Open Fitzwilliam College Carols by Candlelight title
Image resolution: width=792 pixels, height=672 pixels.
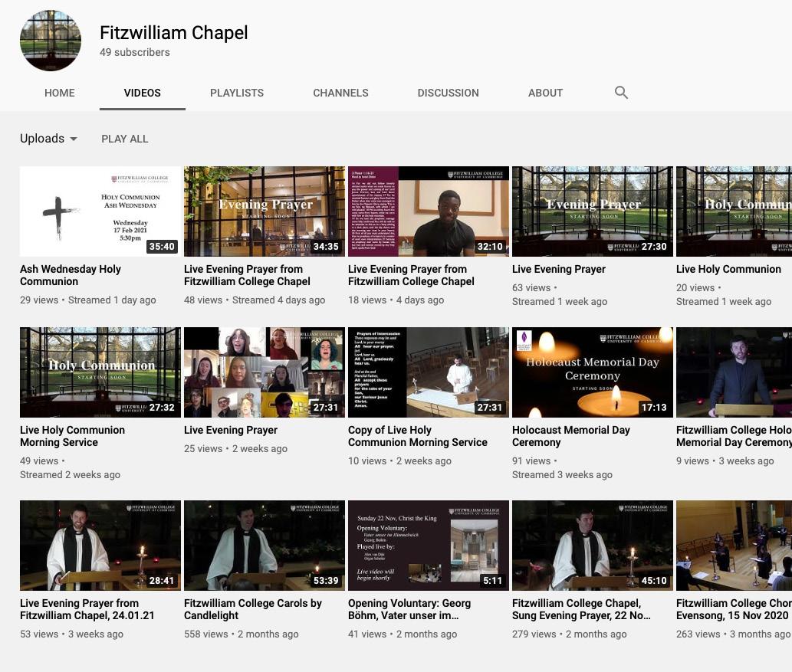(x=252, y=609)
